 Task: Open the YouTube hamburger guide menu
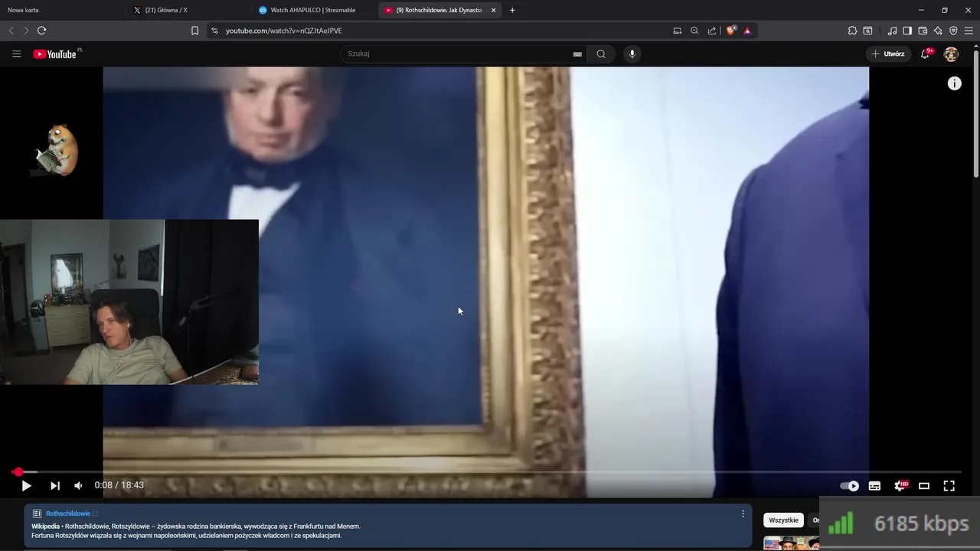(x=16, y=54)
